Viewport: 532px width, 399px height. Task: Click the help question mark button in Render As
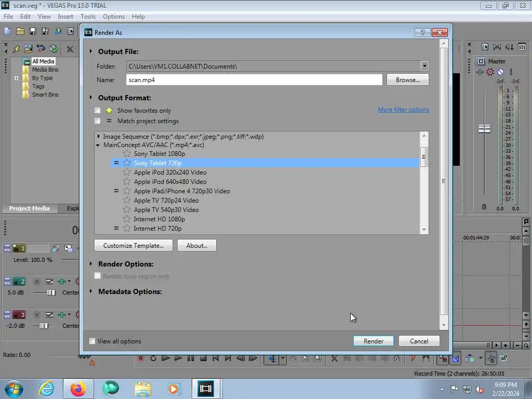pyautogui.click(x=422, y=32)
